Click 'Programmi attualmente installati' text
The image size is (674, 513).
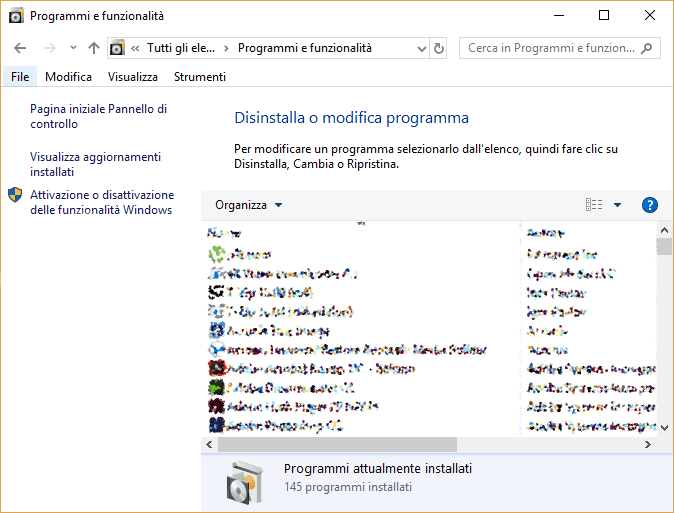(x=378, y=468)
